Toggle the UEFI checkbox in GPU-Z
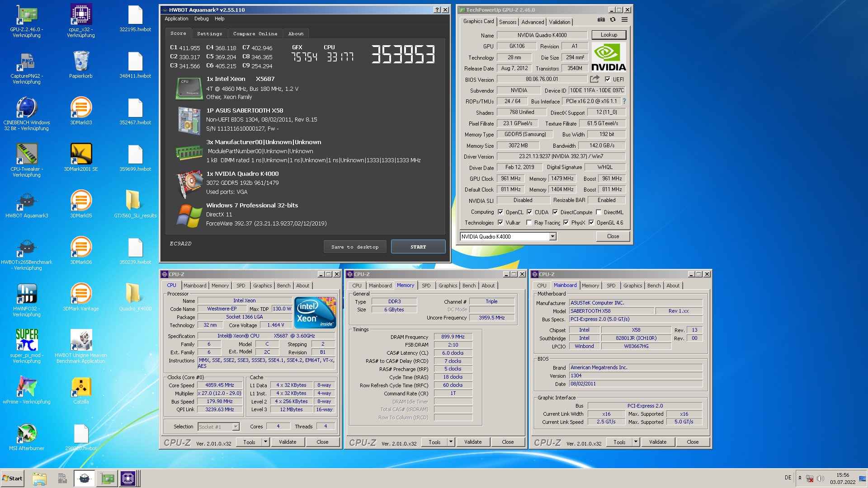Viewport: 868px width, 488px height. [608, 79]
